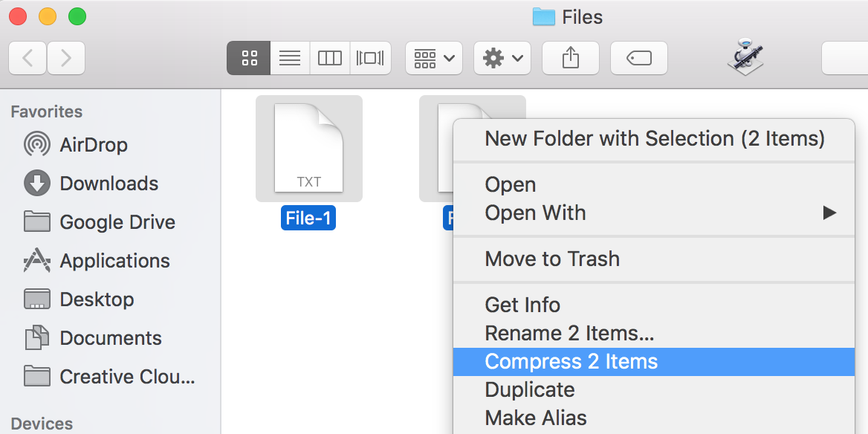Select Move to Trash

click(x=552, y=259)
